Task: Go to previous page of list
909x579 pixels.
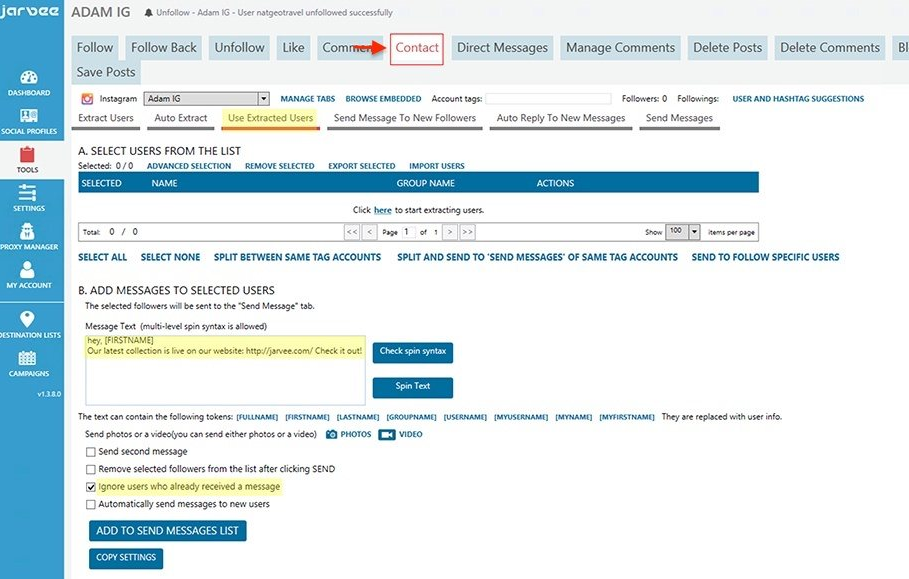Action: click(370, 232)
